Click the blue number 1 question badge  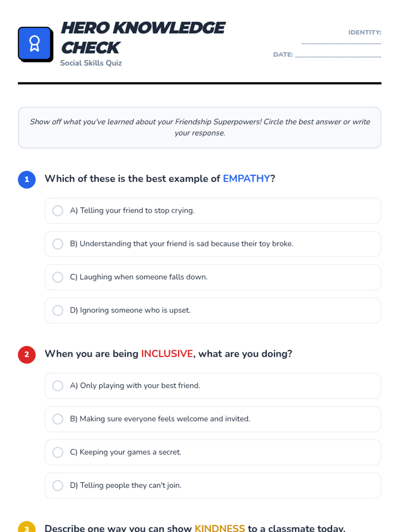click(27, 180)
